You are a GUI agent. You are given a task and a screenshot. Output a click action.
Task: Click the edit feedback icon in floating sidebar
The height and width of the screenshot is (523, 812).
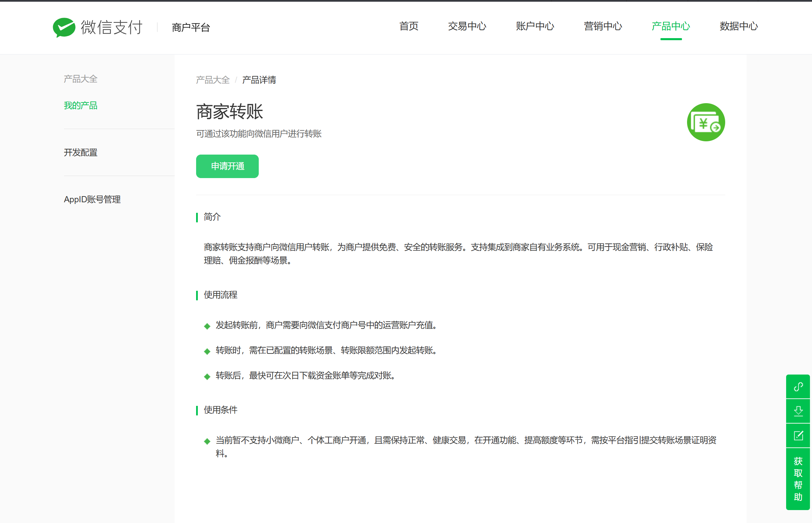pos(798,436)
